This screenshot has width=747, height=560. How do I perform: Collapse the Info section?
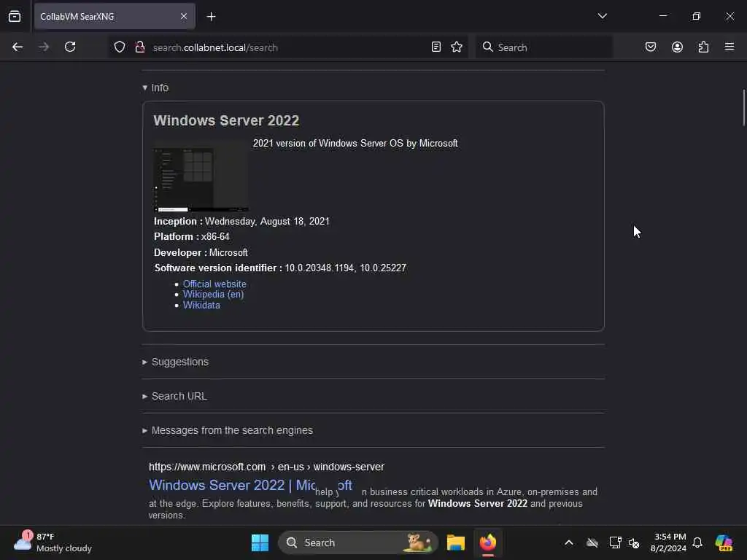[155, 87]
